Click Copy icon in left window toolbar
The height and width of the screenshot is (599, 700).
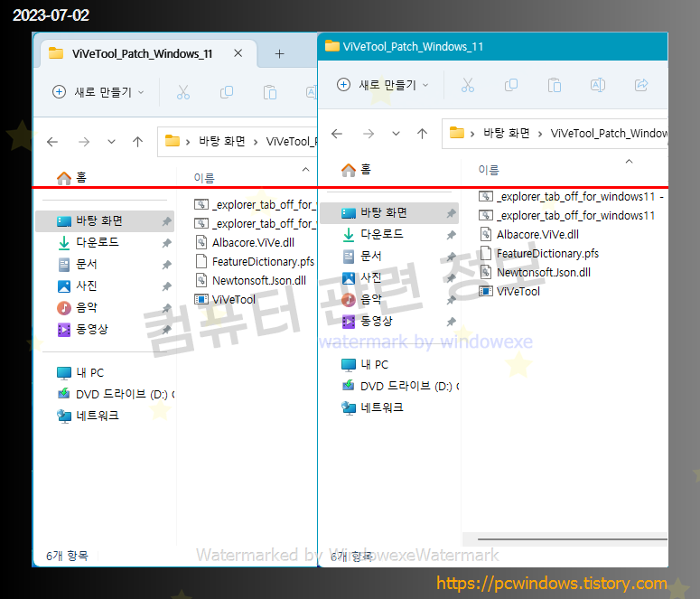[227, 92]
